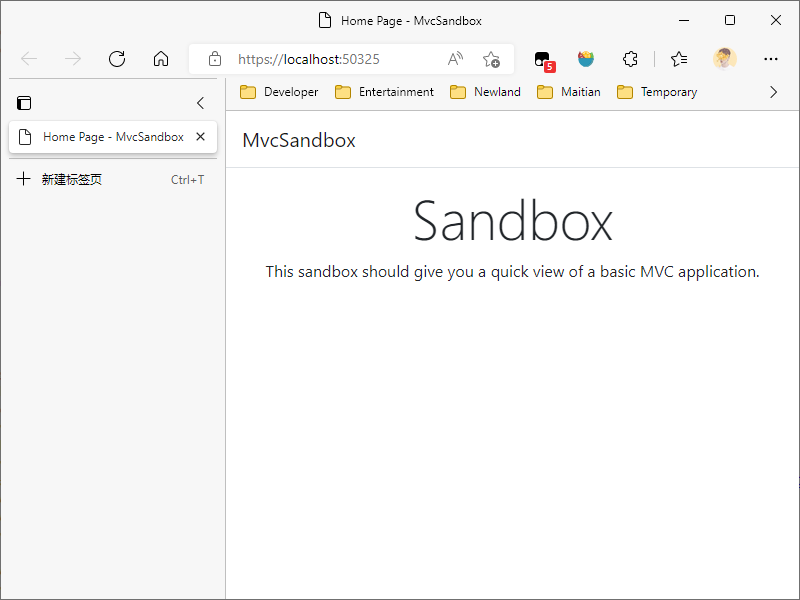The height and width of the screenshot is (600, 800).
Task: Click 新建标签页 to open new tab
Action: (x=70, y=180)
